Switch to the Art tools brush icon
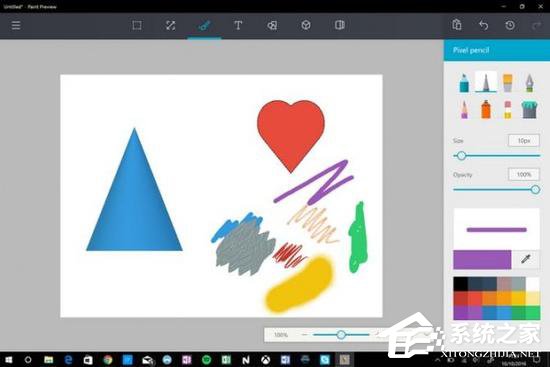This screenshot has height=367, width=550. point(204,25)
